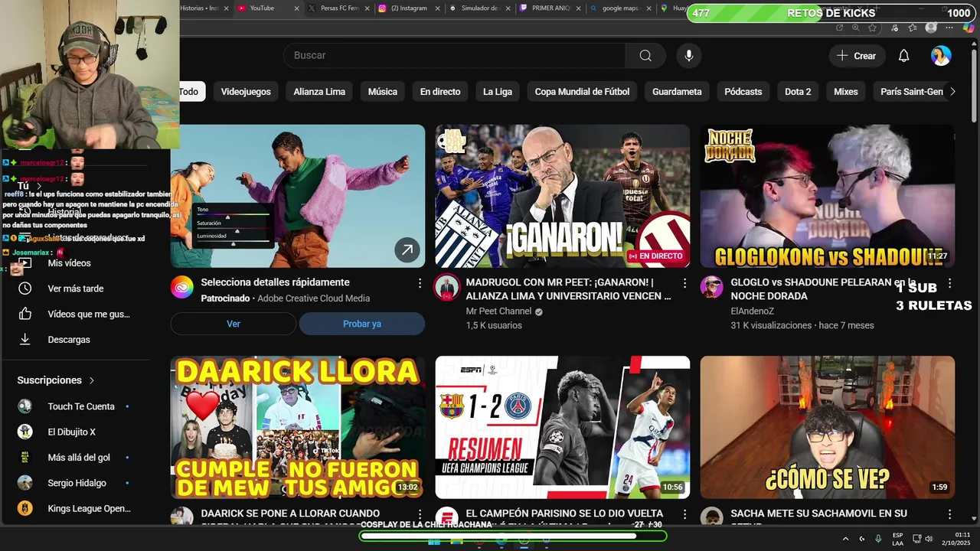
Task: Click the Crear button
Action: [x=857, y=56]
